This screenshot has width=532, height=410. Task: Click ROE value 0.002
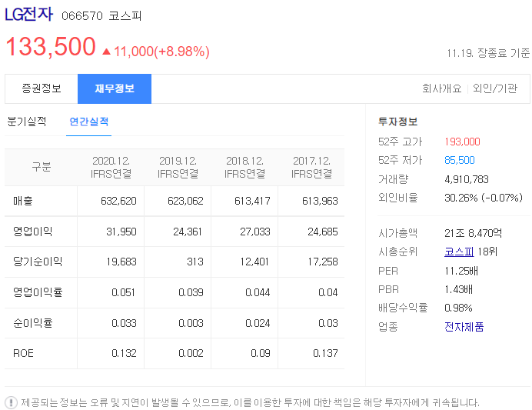tap(191, 353)
